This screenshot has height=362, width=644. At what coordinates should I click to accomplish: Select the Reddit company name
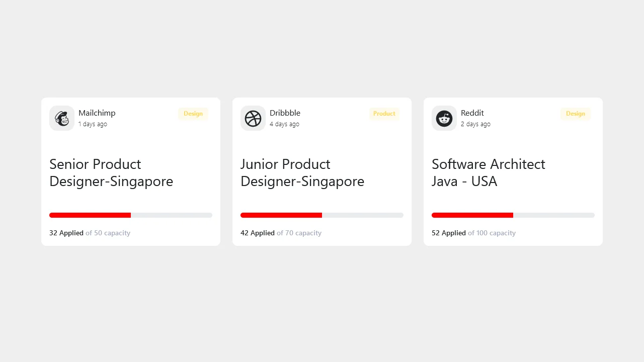pos(472,113)
